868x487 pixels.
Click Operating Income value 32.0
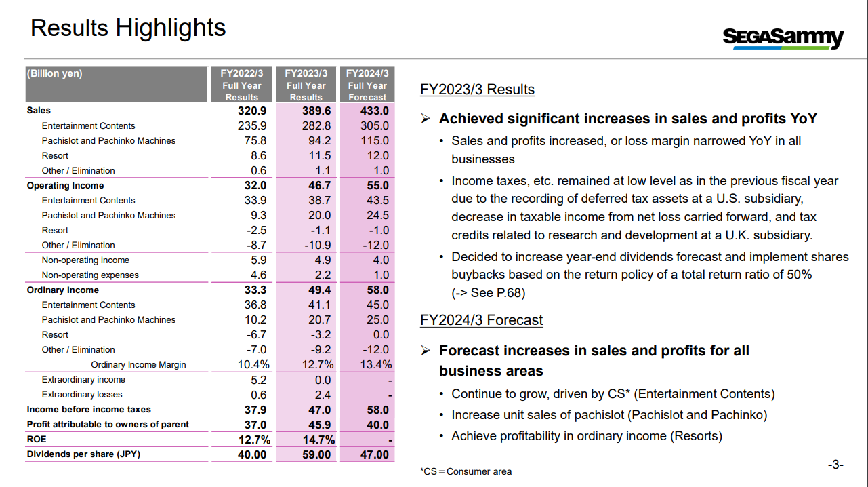(x=255, y=185)
